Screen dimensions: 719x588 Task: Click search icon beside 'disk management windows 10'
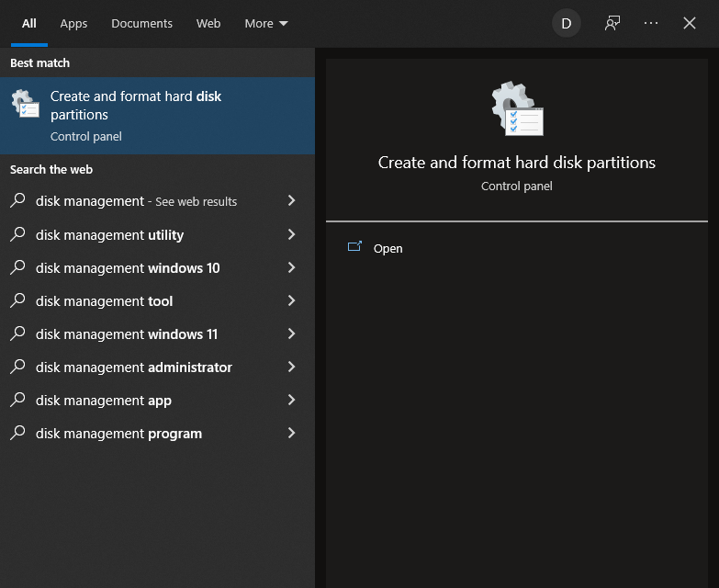(17, 267)
